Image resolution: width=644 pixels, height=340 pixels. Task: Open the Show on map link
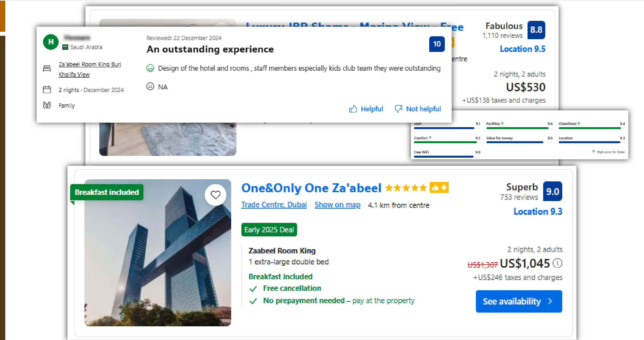click(337, 205)
